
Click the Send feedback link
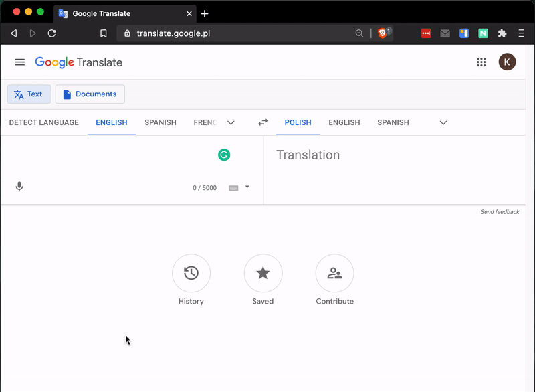point(500,212)
